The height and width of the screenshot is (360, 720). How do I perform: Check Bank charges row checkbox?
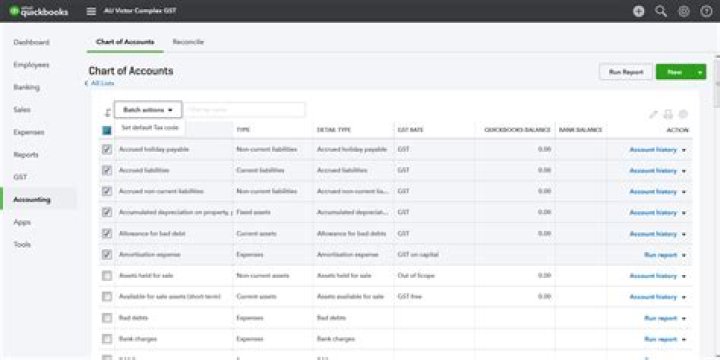point(107,339)
